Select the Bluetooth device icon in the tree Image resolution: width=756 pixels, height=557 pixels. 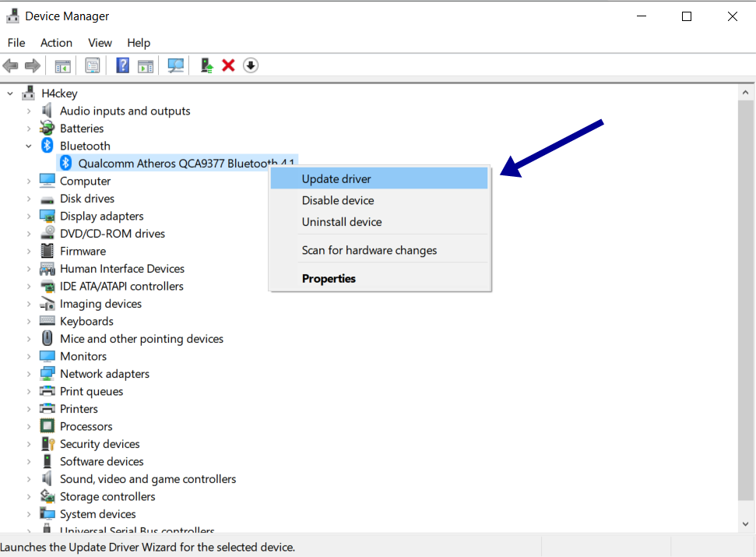point(45,146)
